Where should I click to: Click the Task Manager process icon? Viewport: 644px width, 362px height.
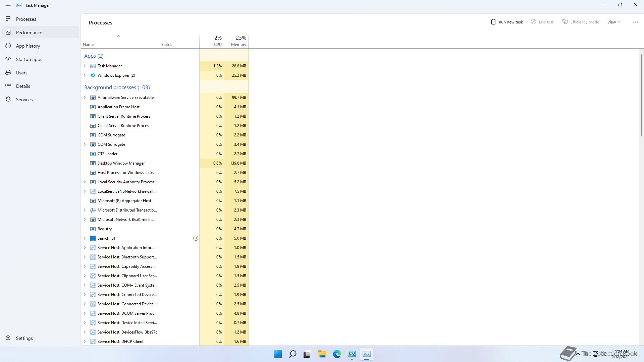93,66
